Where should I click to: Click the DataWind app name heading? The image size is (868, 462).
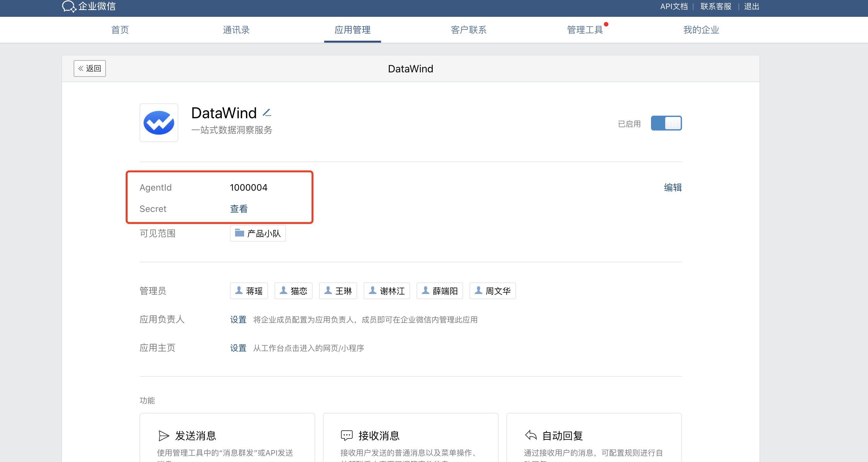pos(224,113)
